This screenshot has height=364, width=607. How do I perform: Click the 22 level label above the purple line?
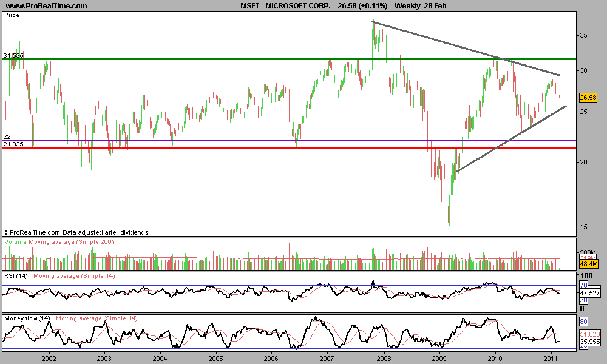point(7,137)
